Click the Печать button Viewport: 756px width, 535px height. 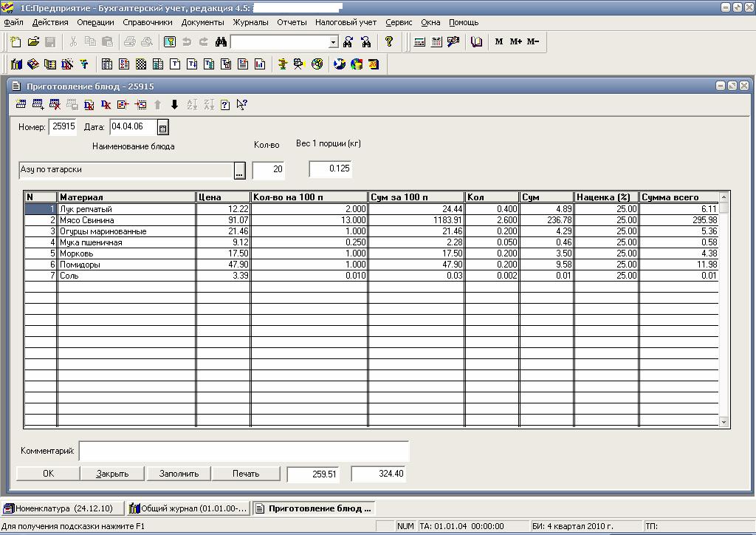coord(246,474)
